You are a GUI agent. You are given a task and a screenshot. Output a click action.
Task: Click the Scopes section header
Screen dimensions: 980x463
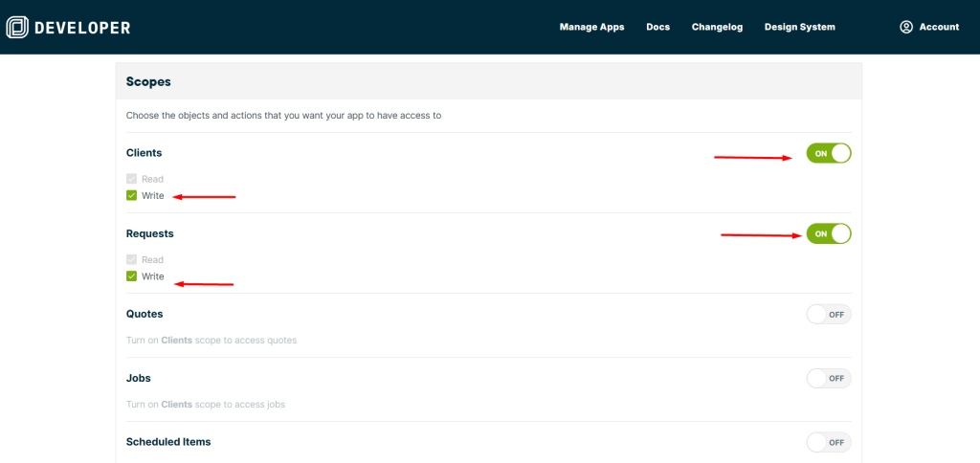(148, 82)
